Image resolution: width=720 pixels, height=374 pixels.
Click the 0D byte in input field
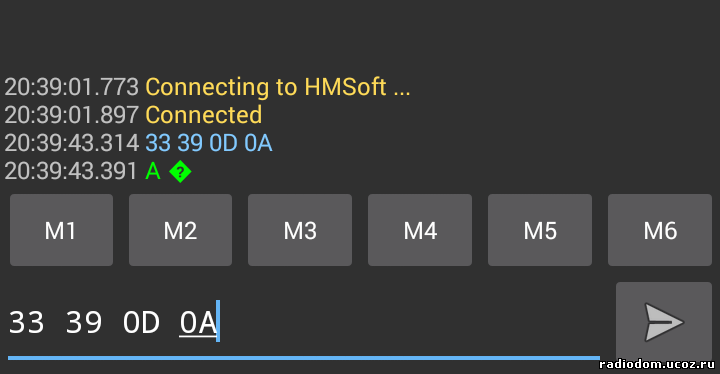[141, 323]
